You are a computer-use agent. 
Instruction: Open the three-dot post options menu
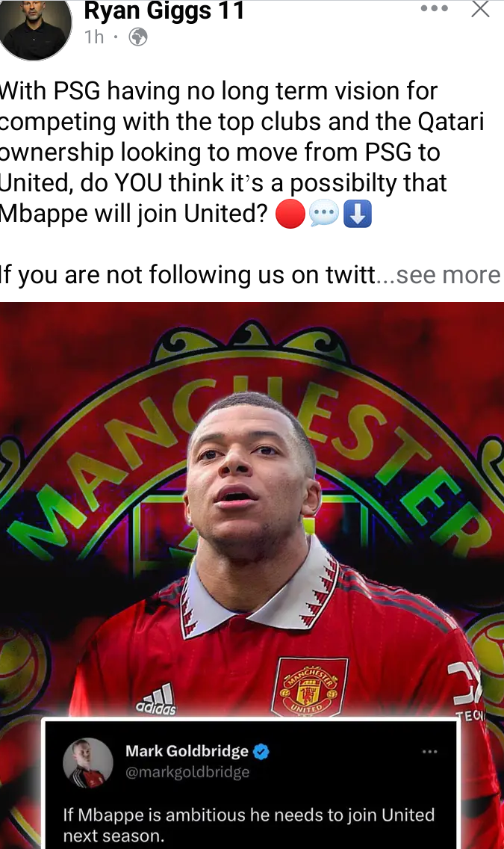point(435,8)
